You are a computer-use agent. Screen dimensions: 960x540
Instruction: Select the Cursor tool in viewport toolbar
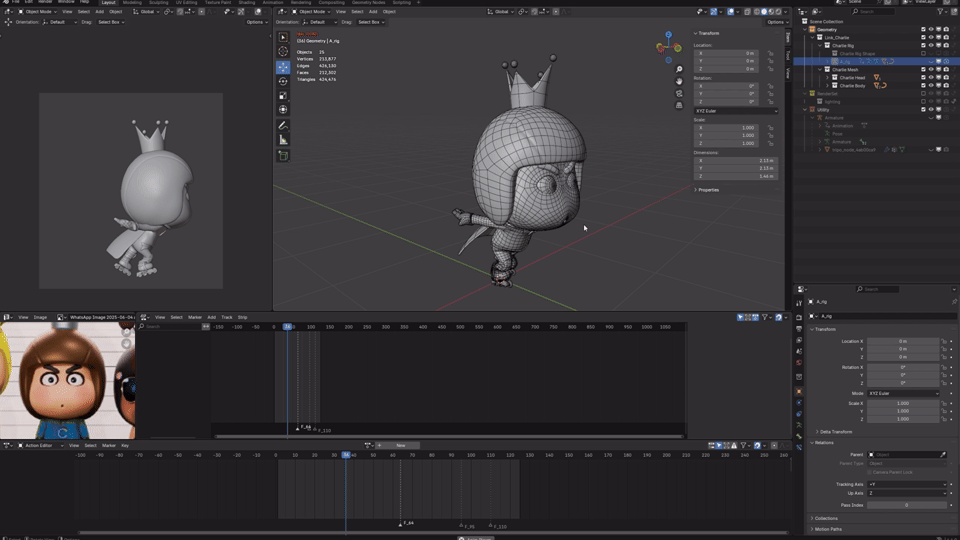283,51
